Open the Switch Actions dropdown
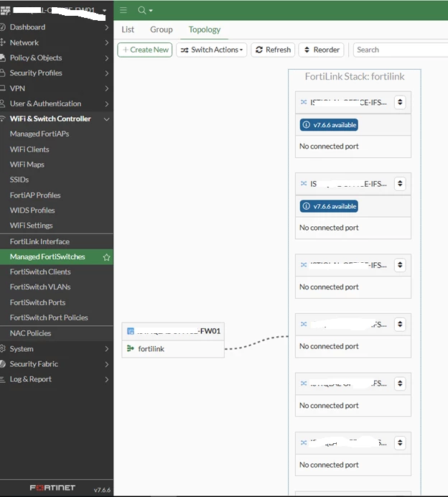The height and width of the screenshot is (497, 448). click(x=211, y=50)
